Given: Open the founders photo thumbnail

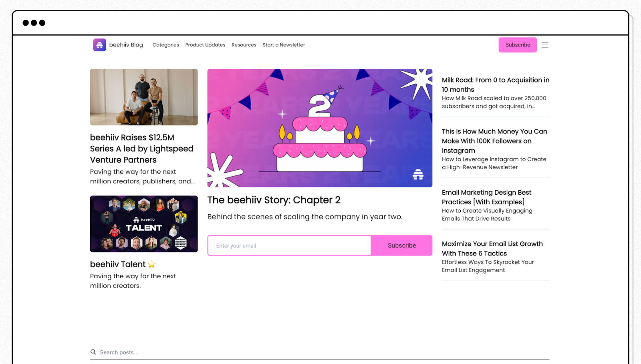Looking at the screenshot, I should (x=144, y=97).
